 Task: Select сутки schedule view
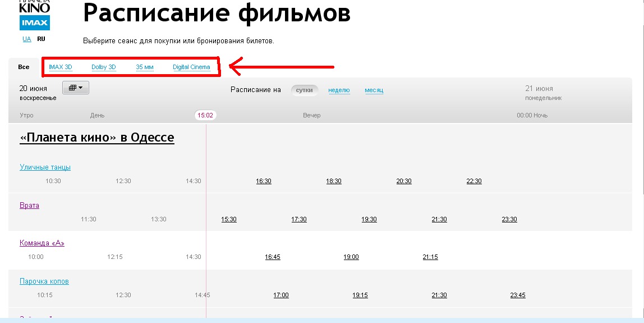(305, 90)
